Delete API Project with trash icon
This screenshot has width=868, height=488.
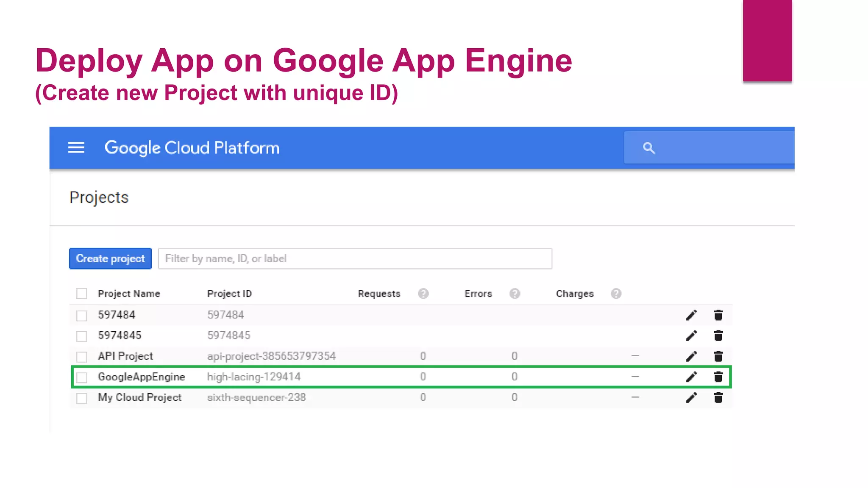(718, 356)
